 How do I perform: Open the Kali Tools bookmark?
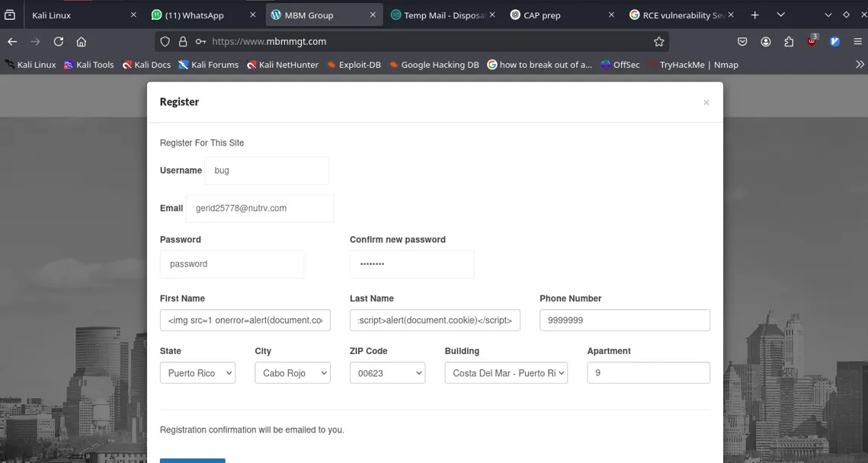point(89,65)
